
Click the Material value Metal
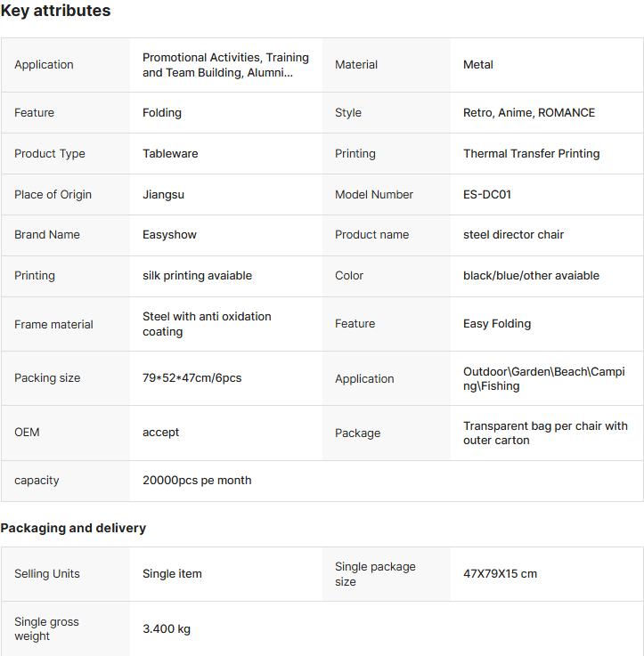(478, 65)
